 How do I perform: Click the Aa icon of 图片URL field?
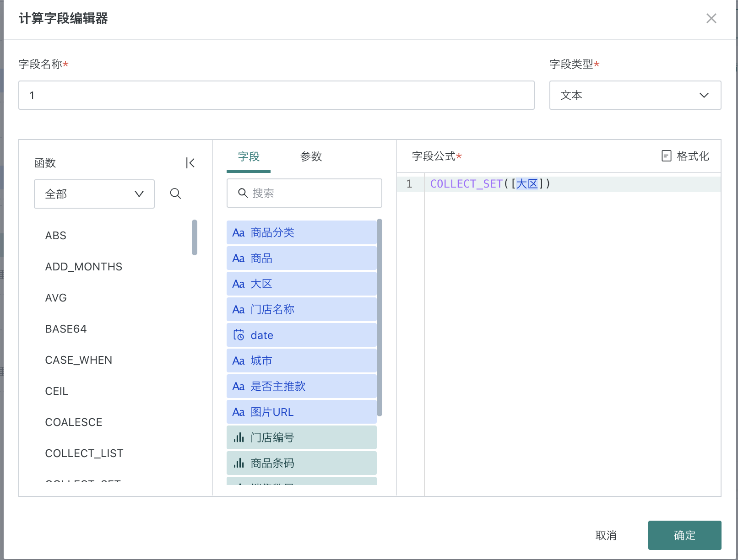coord(239,412)
